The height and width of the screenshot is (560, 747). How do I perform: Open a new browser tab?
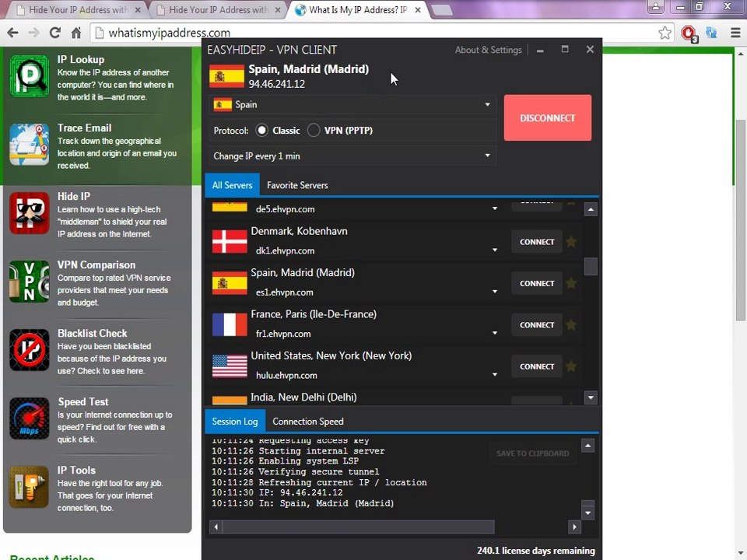tap(442, 10)
